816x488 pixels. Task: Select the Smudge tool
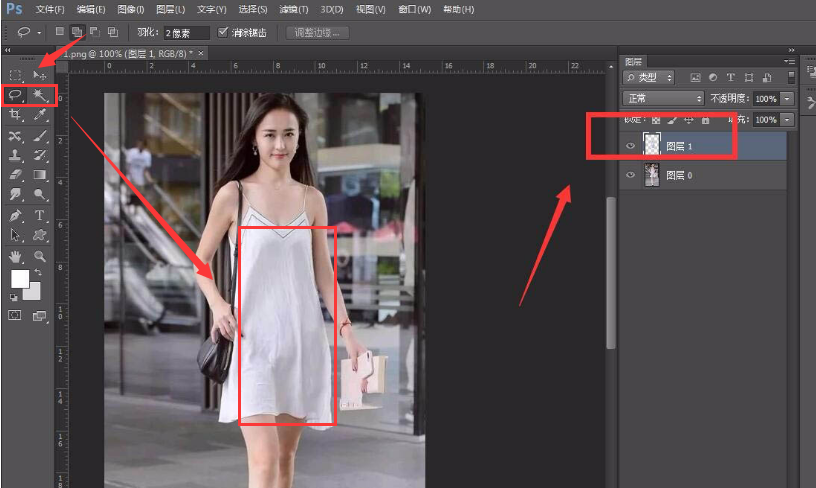tap(15, 194)
